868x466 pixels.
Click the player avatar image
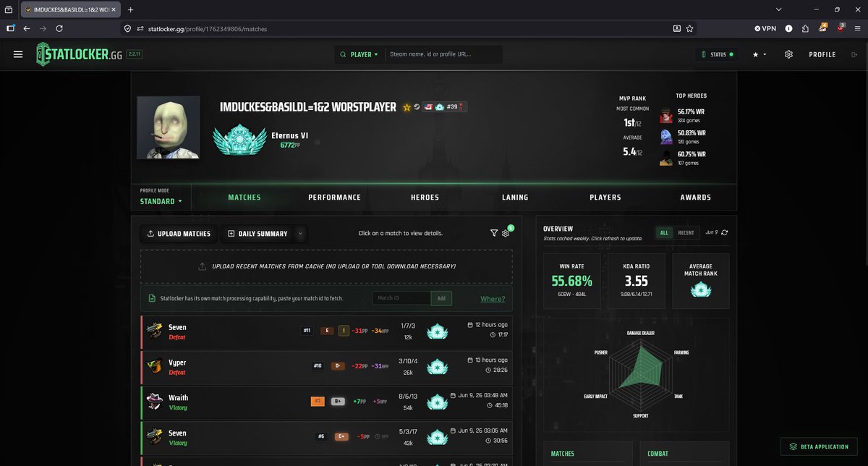169,127
